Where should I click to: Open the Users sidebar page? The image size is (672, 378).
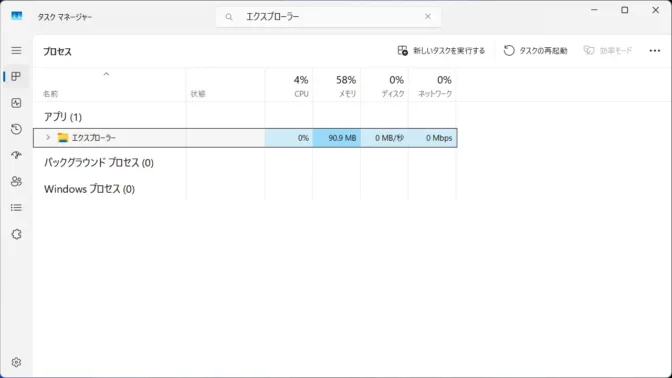(x=16, y=181)
